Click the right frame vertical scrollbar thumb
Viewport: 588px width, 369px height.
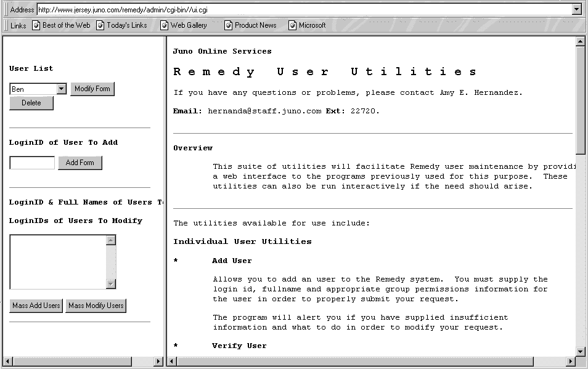(x=581, y=100)
